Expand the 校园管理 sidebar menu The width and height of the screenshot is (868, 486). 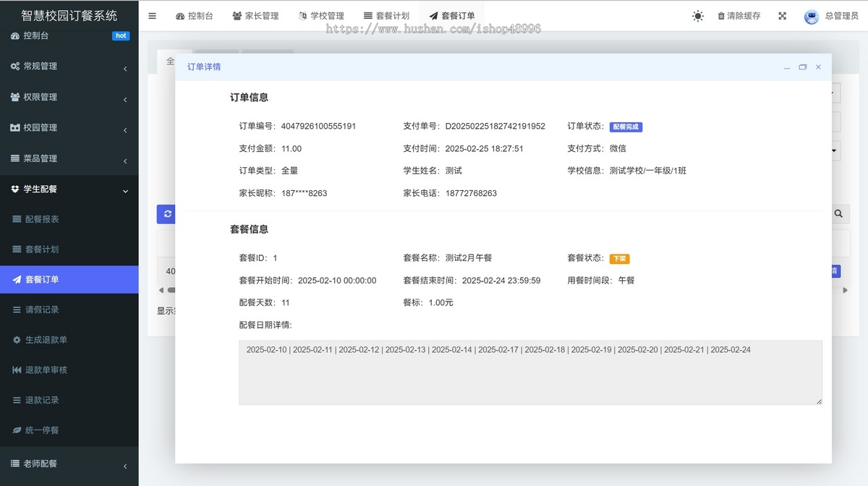click(x=69, y=128)
